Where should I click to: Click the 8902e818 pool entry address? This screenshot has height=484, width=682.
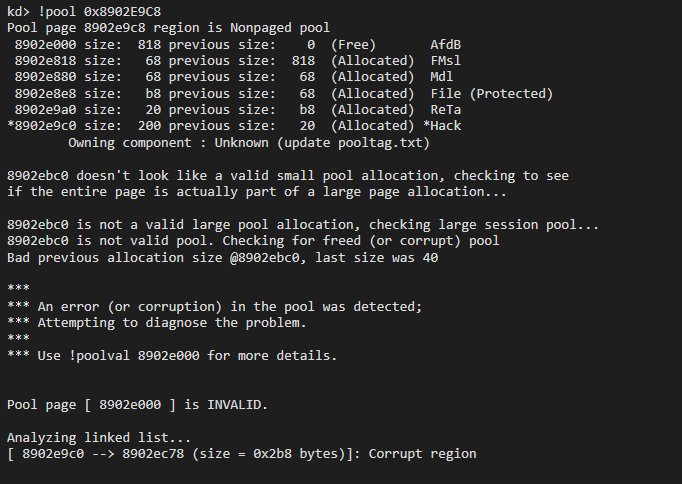[45, 61]
